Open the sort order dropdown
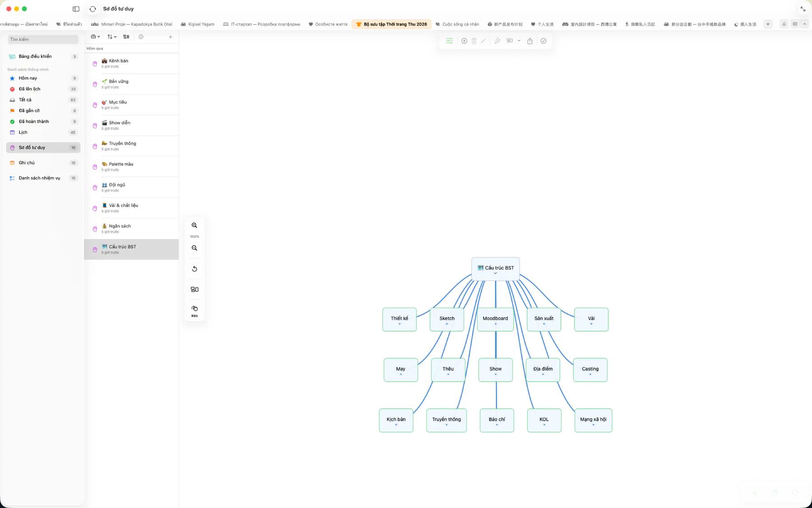This screenshot has width=812, height=508. point(112,37)
